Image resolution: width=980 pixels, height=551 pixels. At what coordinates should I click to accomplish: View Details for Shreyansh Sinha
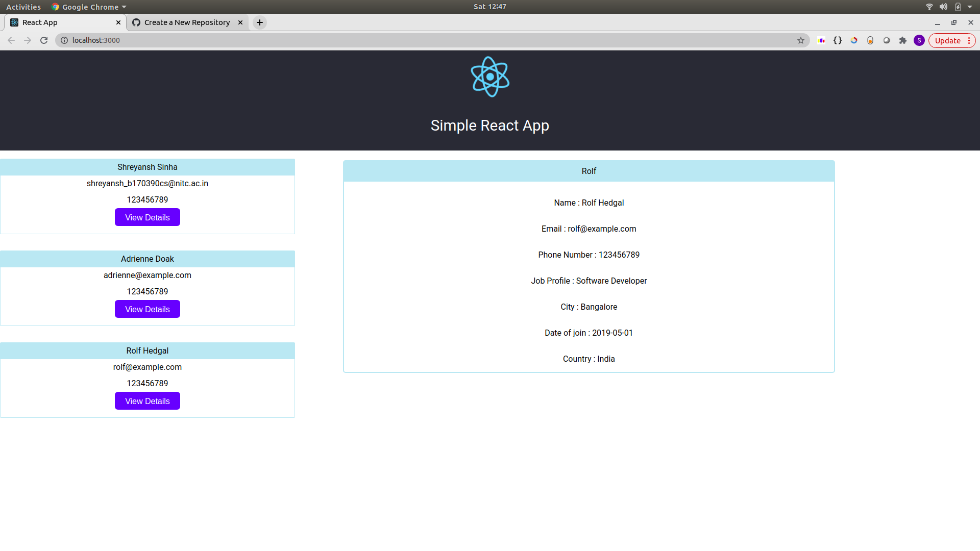[147, 217]
